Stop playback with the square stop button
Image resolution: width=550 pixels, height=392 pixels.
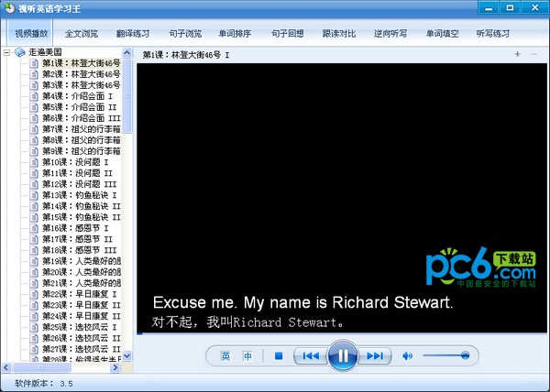pos(279,356)
